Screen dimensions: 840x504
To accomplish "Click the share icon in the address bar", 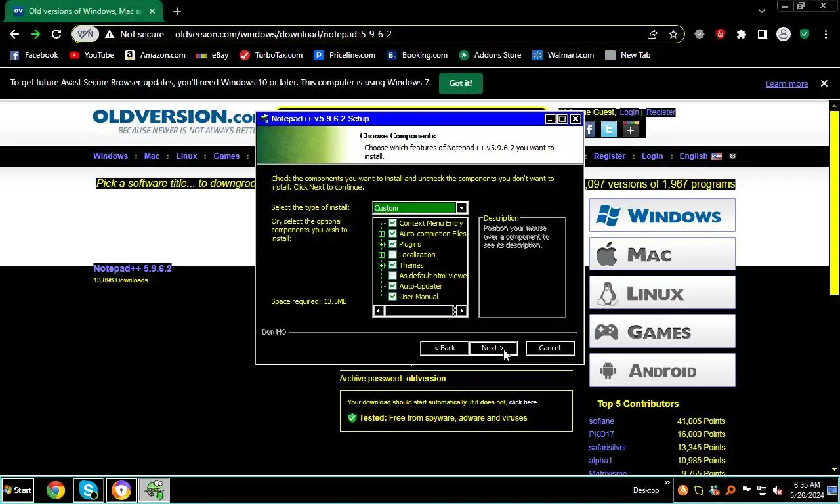I will coord(652,34).
